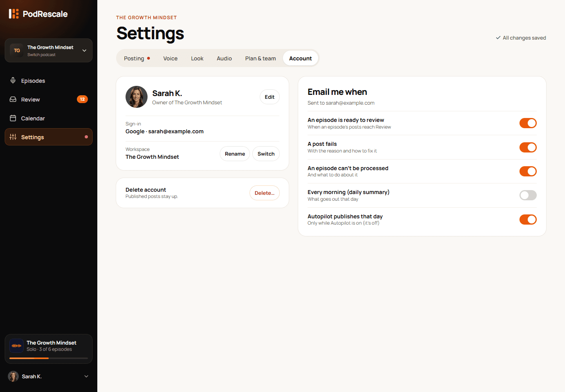Switch to the Voice tab
The height and width of the screenshot is (392, 565).
(170, 58)
